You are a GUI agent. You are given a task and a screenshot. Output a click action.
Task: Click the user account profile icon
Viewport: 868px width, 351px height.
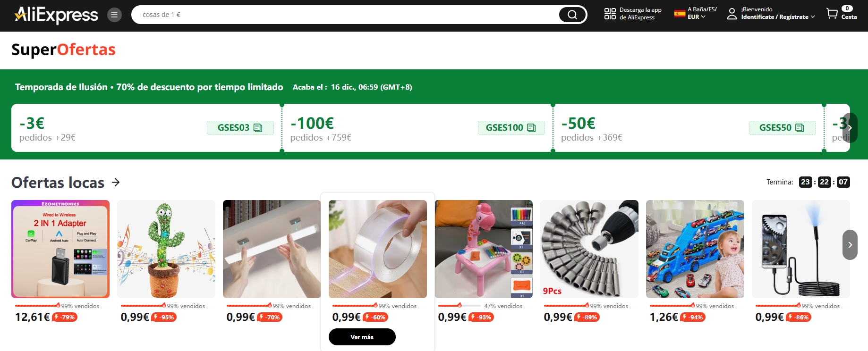pos(732,14)
